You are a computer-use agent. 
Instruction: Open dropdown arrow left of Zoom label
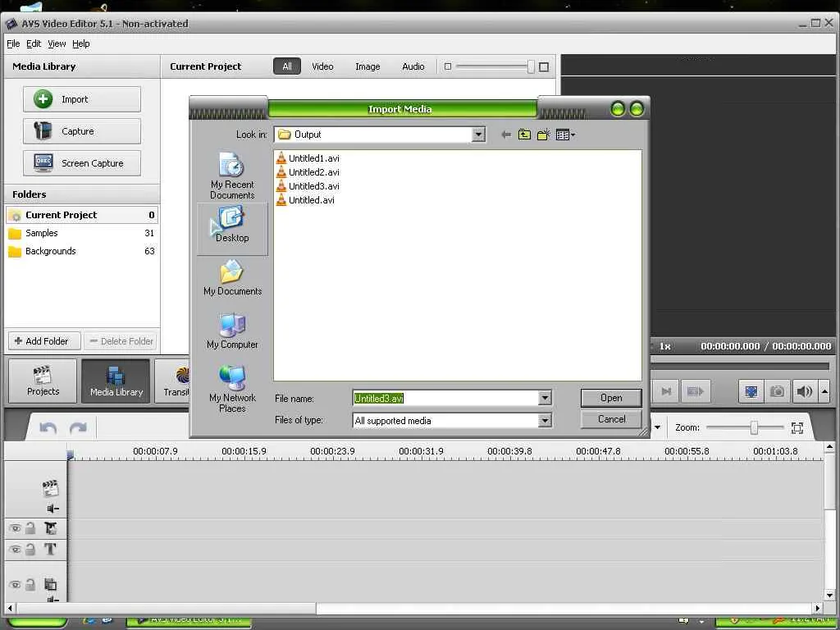pos(657,427)
